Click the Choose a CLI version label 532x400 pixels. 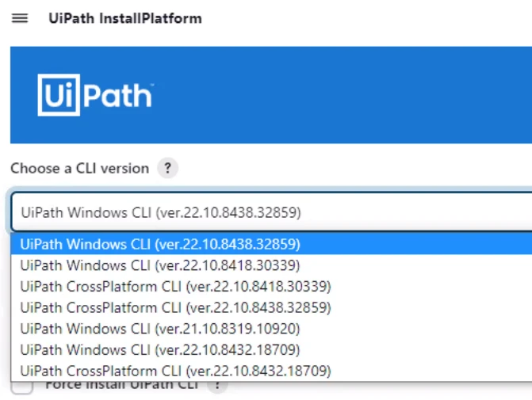click(x=80, y=168)
